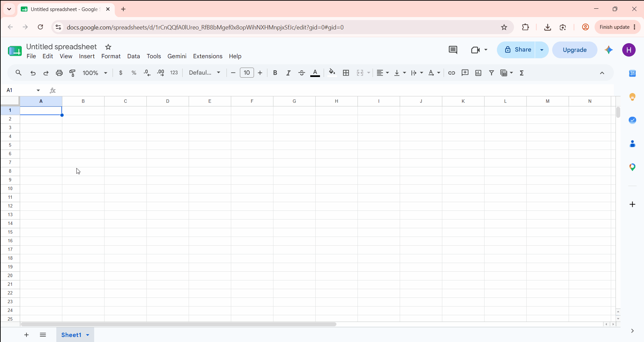Open text rotation dropdown
The height and width of the screenshot is (342, 644).
434,73
